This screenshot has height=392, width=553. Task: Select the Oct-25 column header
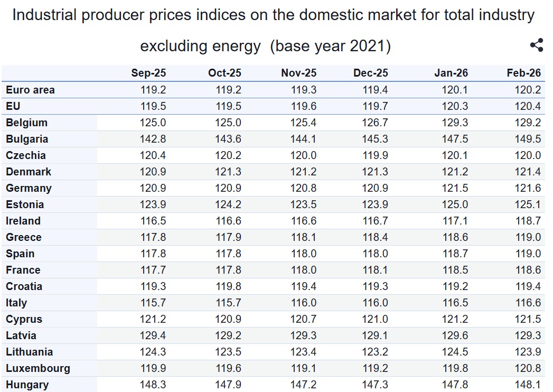pos(224,73)
